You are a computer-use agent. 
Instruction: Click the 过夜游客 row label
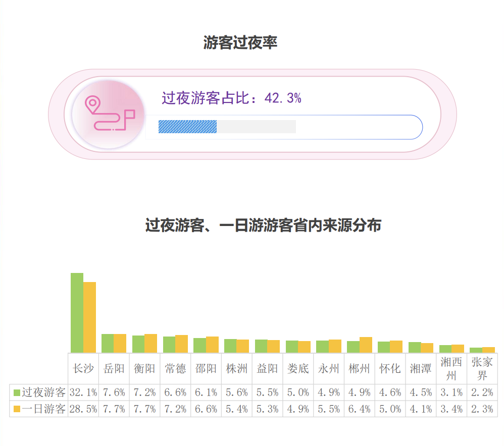pos(43,393)
